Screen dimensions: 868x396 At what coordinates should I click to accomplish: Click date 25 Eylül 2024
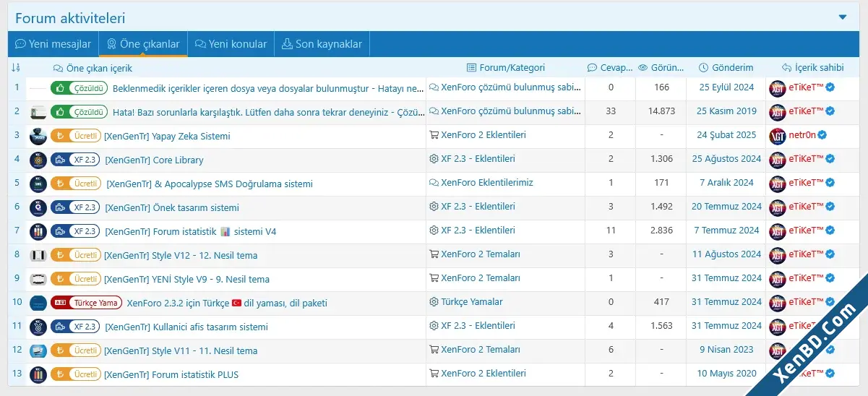726,87
